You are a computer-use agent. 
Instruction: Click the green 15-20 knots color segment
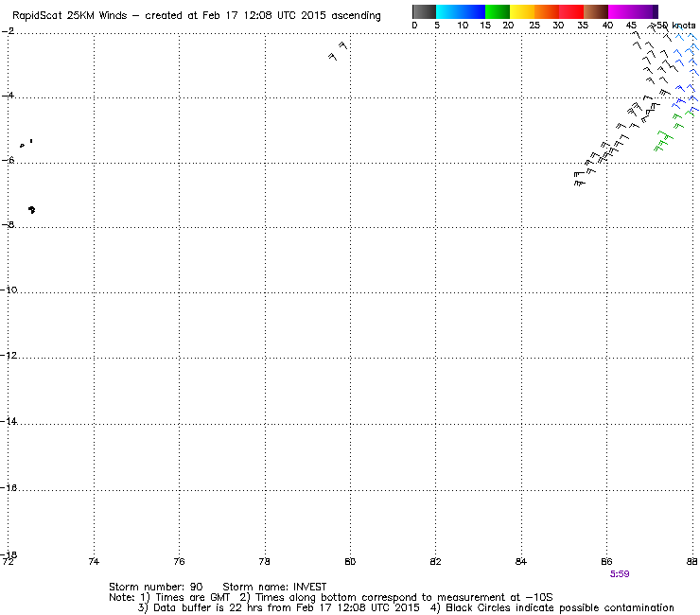click(x=498, y=11)
